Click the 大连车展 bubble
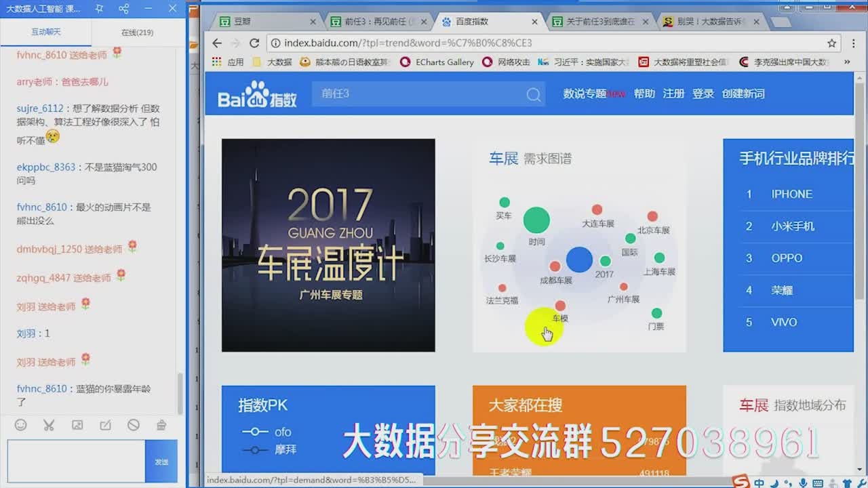The width and height of the screenshot is (868, 488). pyautogui.click(x=597, y=210)
